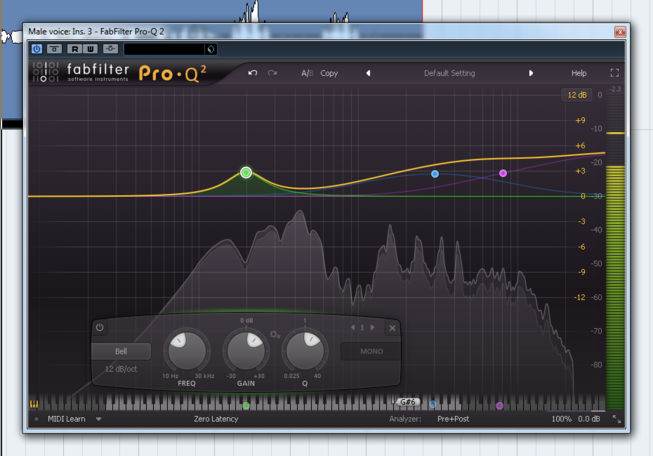Image resolution: width=653 pixels, height=456 pixels.
Task: Enter full screen mode
Action: point(615,73)
